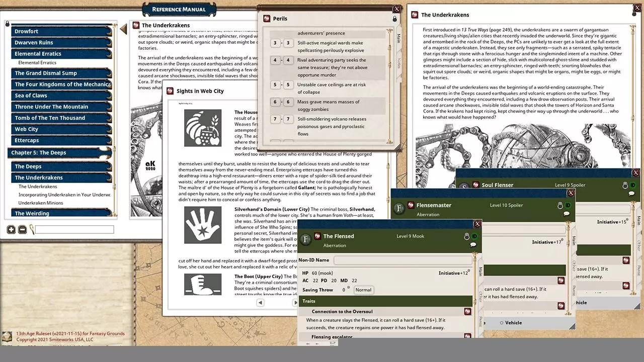Click the link icon in the right Underkrakens window
This screenshot has width=644, height=362.
(415, 15)
